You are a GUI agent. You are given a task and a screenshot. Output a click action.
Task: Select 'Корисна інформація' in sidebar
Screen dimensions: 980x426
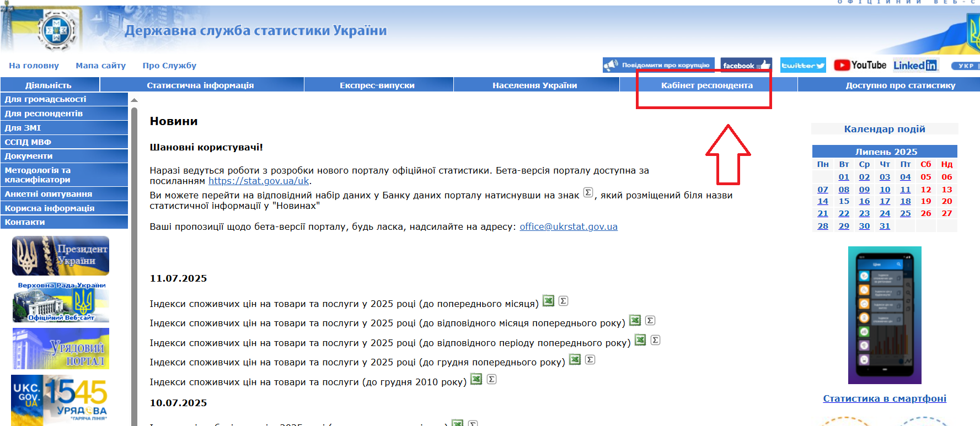[x=64, y=208]
